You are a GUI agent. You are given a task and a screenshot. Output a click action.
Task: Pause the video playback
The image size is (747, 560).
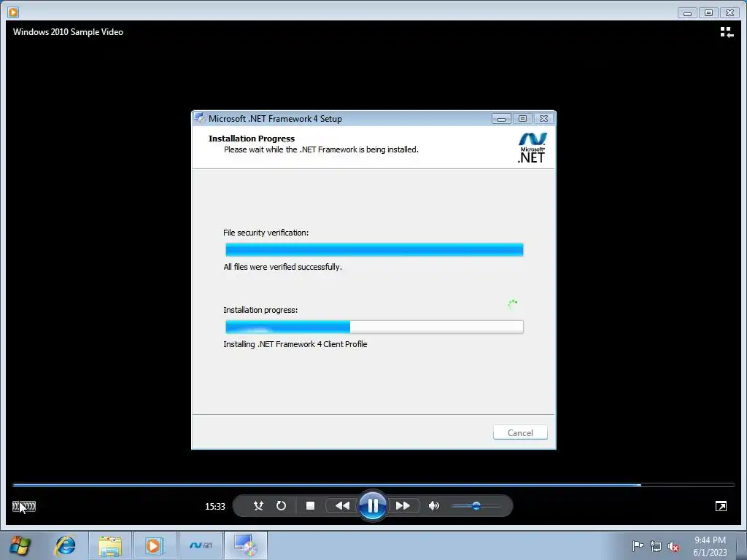pyautogui.click(x=373, y=506)
